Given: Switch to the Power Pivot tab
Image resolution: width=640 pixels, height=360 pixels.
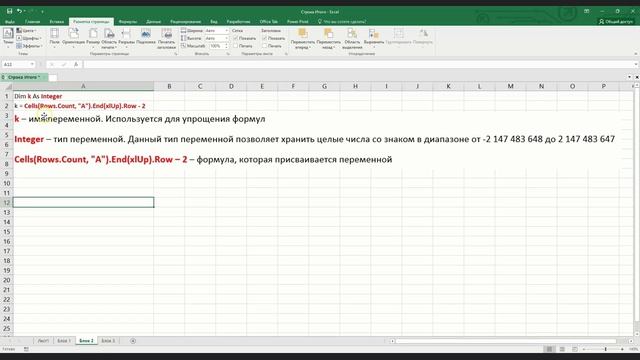Looking at the screenshot, I should click(298, 22).
